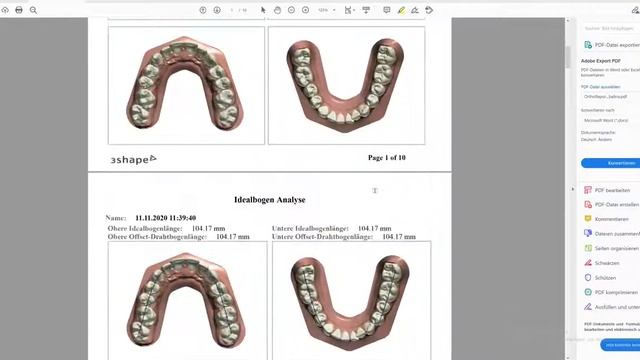
Task: Click Obere Offset-Drahtbogenlänge text
Action: click(x=178, y=237)
